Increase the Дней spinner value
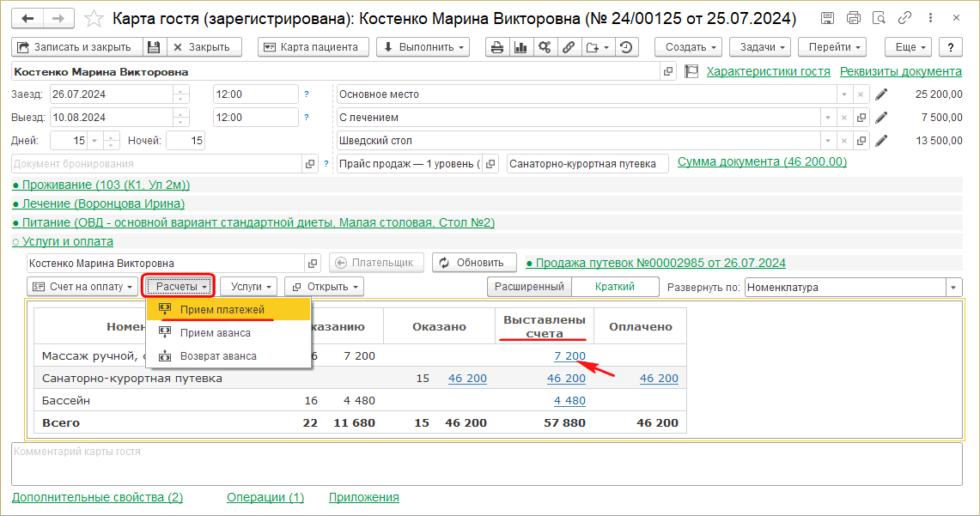The height and width of the screenshot is (516, 980). coord(111,136)
